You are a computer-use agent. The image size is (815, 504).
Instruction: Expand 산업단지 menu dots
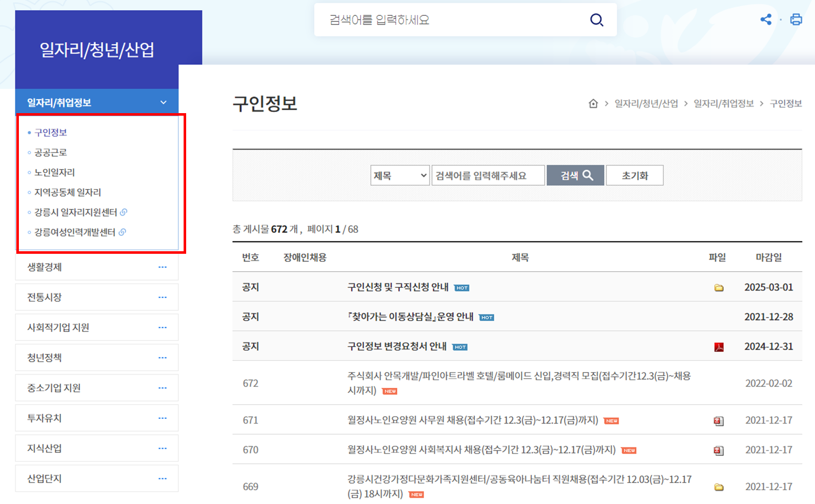162,479
